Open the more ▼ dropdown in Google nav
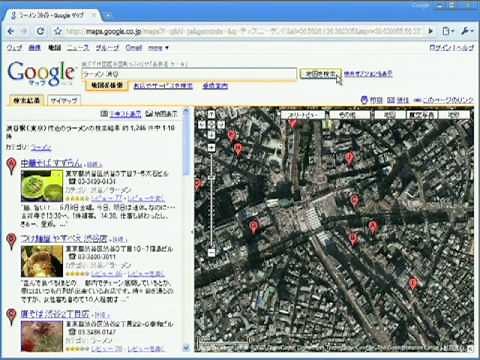The image size is (480, 360). (158, 48)
